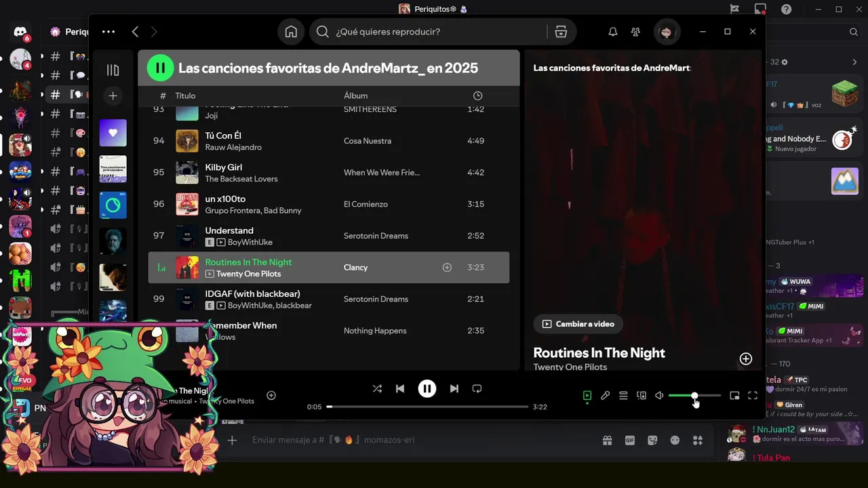This screenshot has height=488, width=868.
Task: Click the search field '¿Qué quieres reproducir?'
Action: point(427,32)
